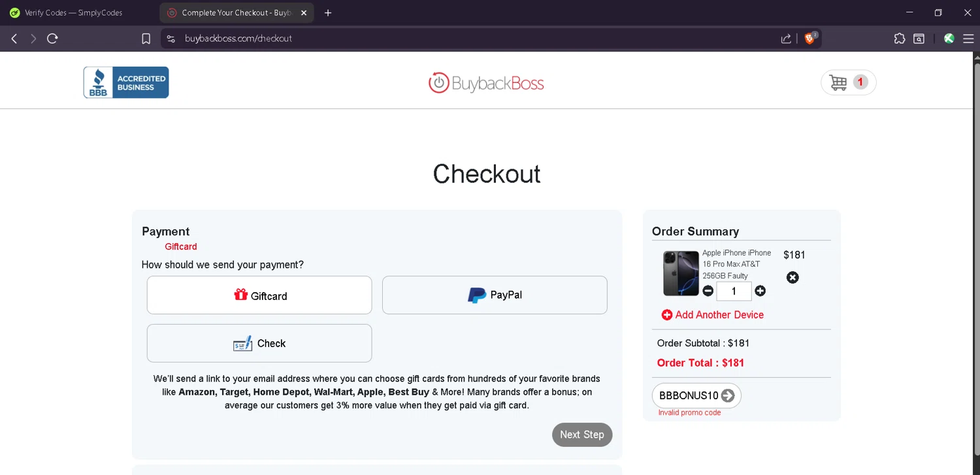Apply promo code with arrow icon
The height and width of the screenshot is (475, 980).
[728, 395]
